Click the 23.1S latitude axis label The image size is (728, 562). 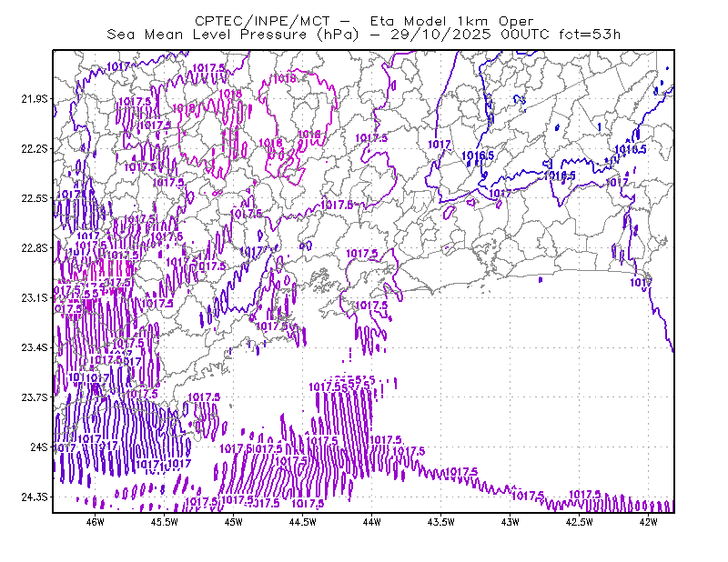point(35,297)
